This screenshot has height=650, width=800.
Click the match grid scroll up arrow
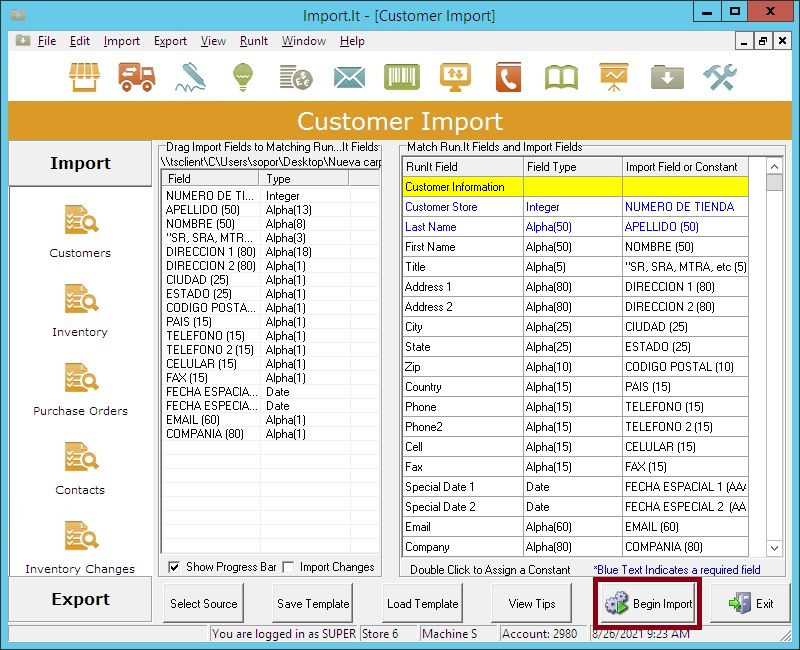(774, 166)
